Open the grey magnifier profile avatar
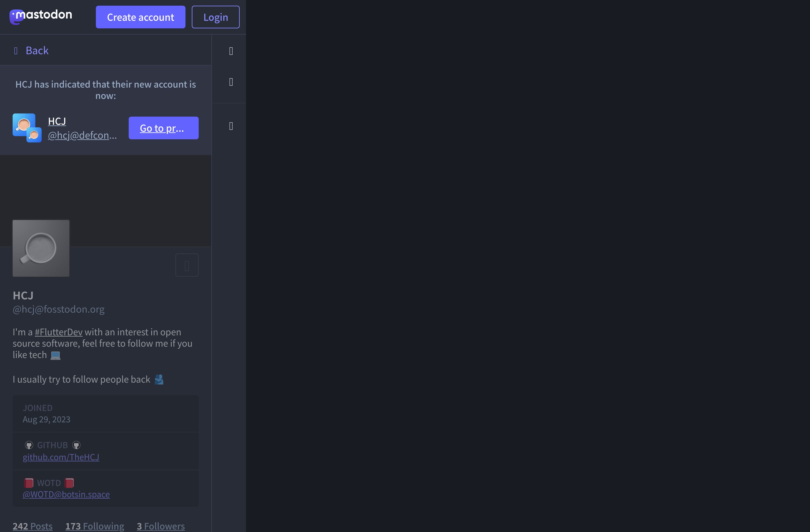This screenshot has width=810, height=532. 41,248
